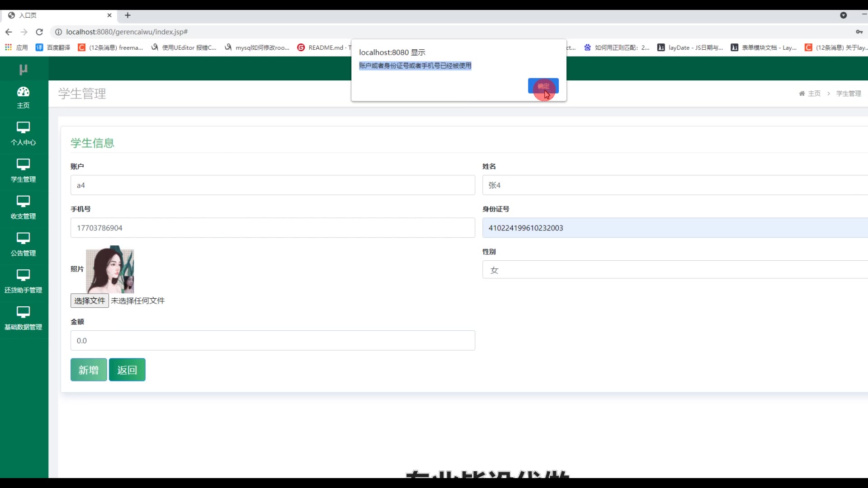Open a new browser tab with plus
The width and height of the screenshot is (868, 488).
coord(128,15)
